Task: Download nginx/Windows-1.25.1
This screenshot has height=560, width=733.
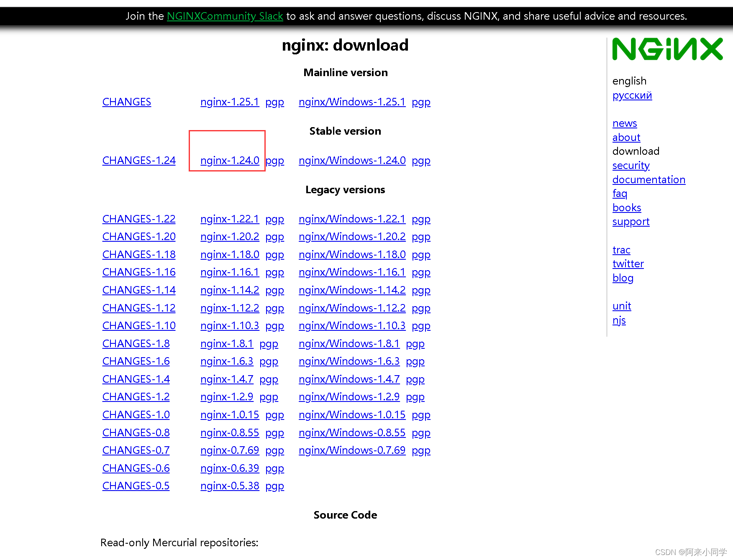Action: 352,102
